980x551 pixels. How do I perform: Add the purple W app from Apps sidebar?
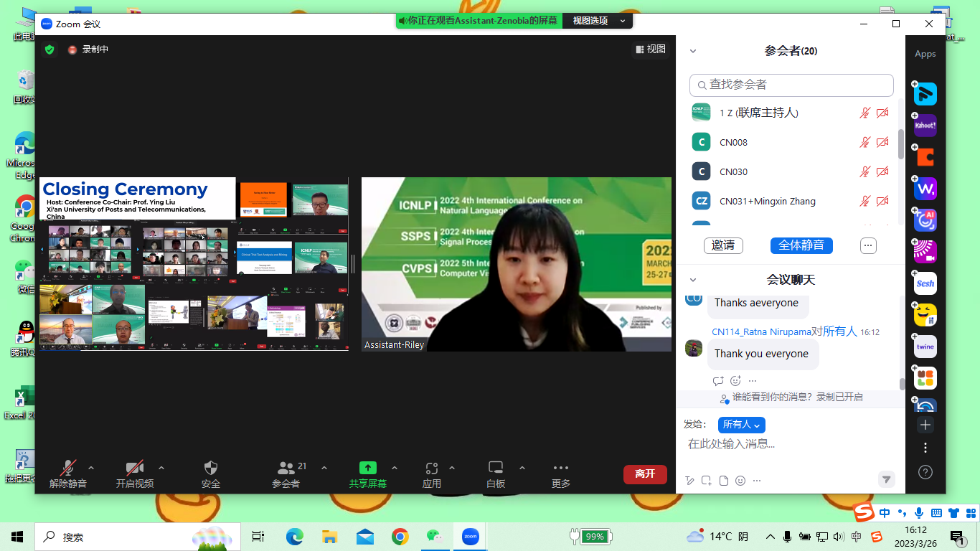tap(925, 189)
